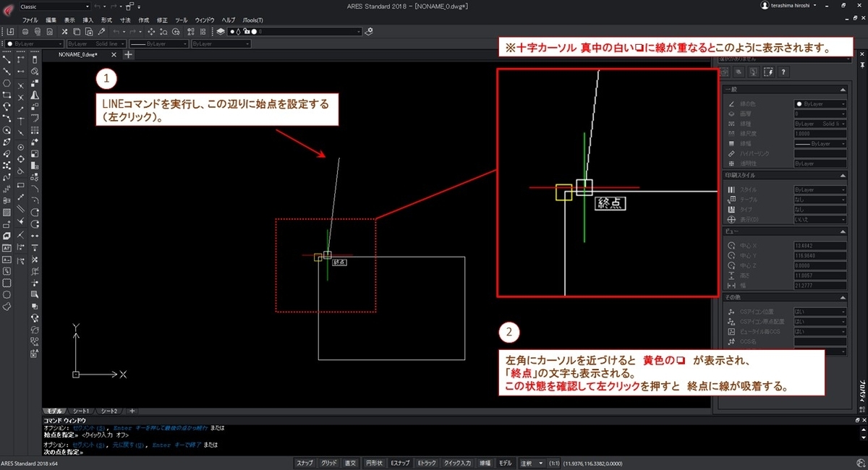
Task: Enable グリッド mode in the status bar
Action: [x=328, y=462]
